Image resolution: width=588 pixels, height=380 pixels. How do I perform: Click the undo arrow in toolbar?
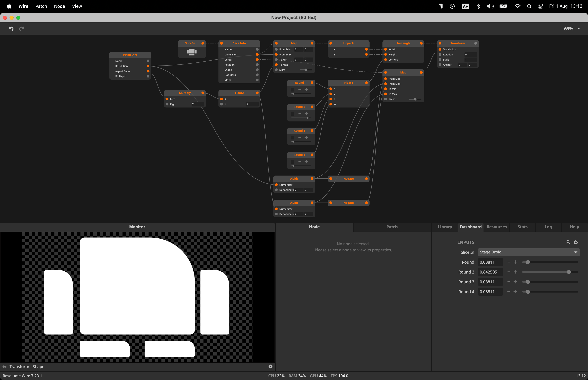11,29
